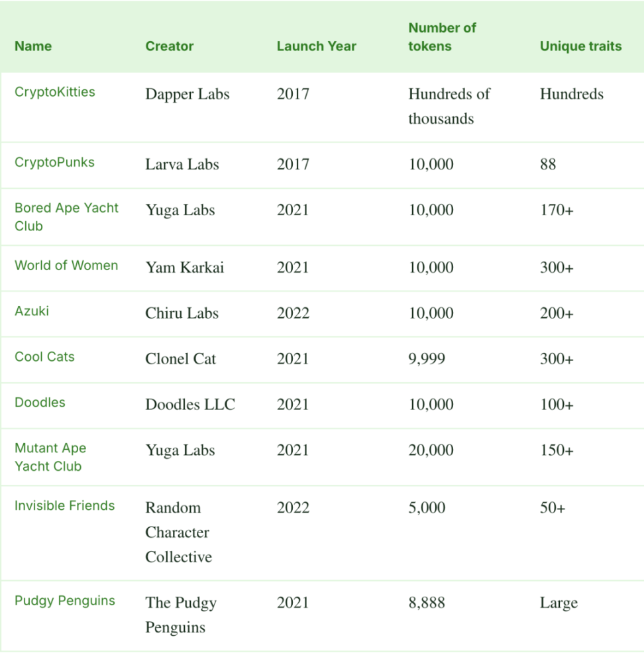The height and width of the screenshot is (653, 644).
Task: Click the Name column header
Action: point(33,46)
